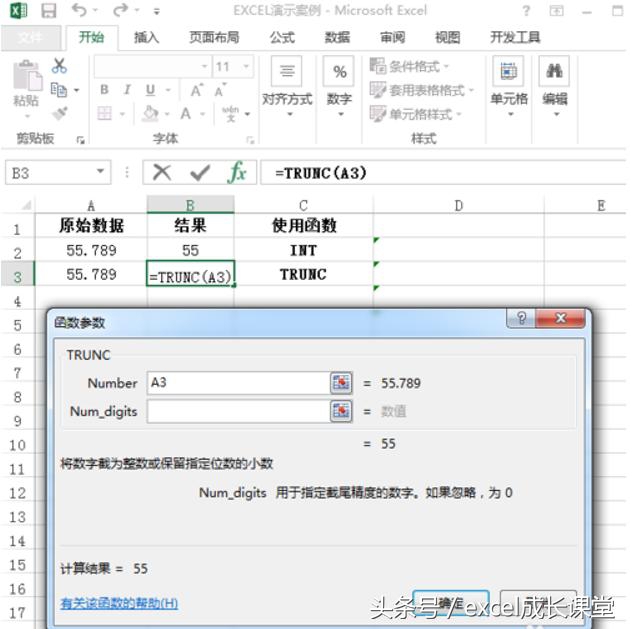
Task: Click the insert function fx icon
Action: pos(237,173)
